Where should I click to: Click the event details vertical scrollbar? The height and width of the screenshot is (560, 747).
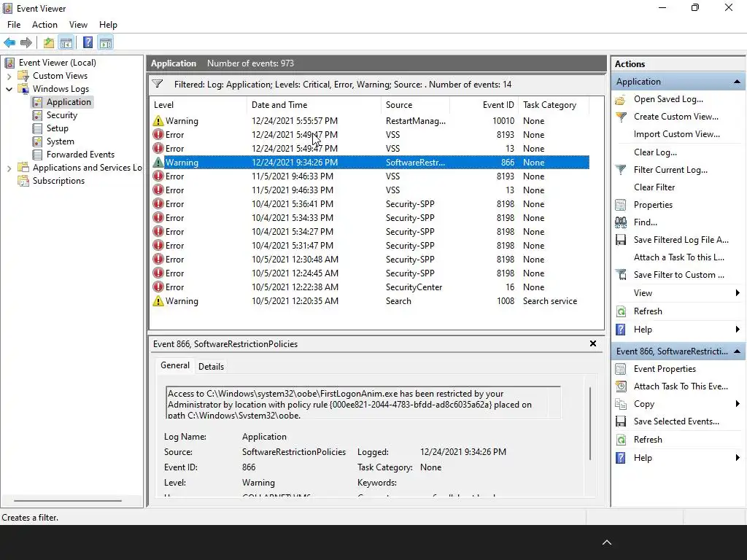(590, 424)
